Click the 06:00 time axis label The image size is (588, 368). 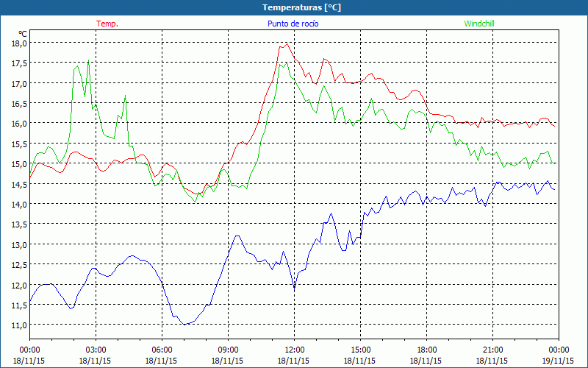pyautogui.click(x=162, y=350)
